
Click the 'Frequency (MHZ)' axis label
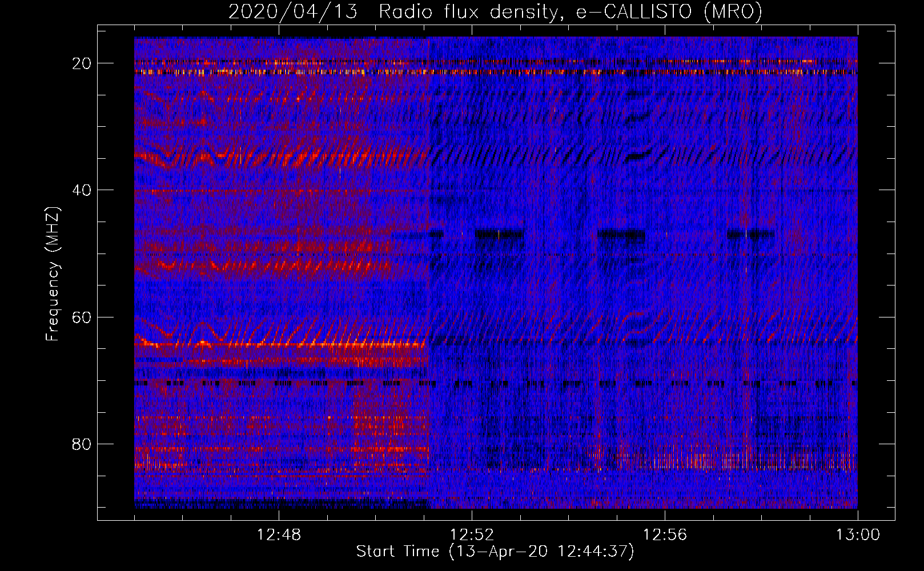pos(53,274)
